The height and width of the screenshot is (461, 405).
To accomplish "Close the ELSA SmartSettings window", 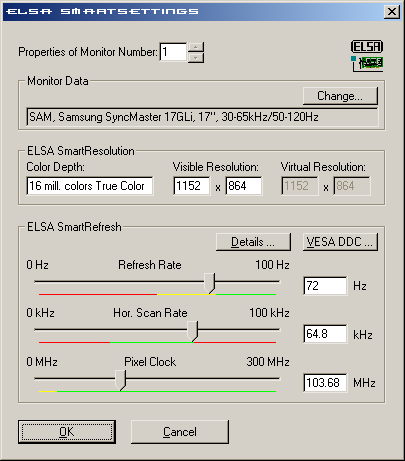I will 392,12.
